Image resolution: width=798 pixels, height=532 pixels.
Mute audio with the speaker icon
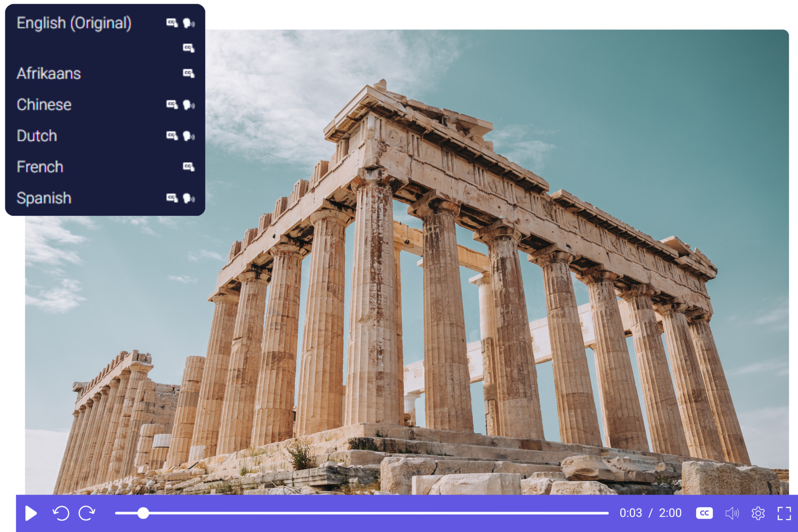732,513
